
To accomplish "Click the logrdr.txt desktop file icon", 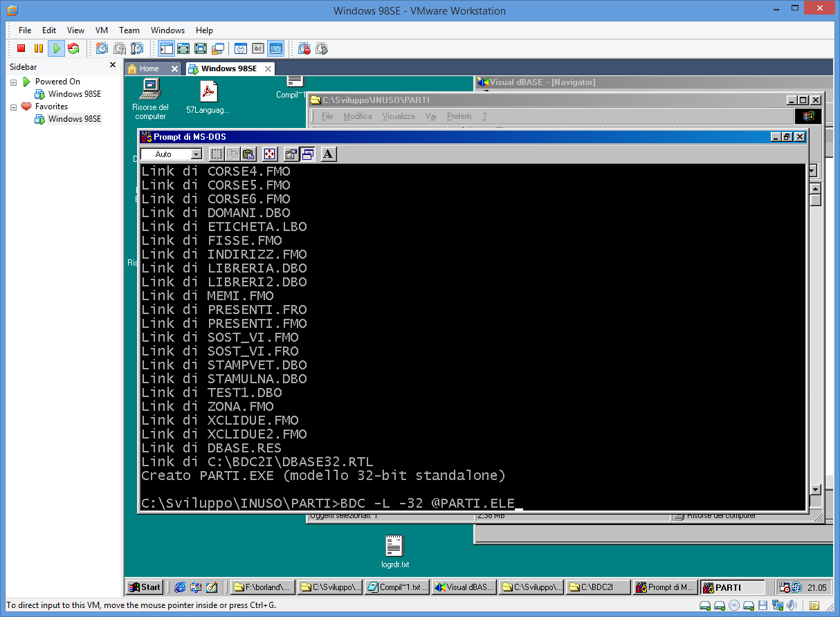I will (394, 551).
